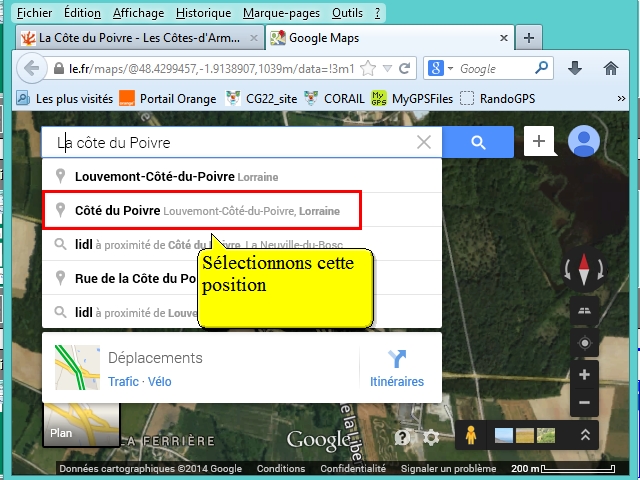The height and width of the screenshot is (480, 640).
Task: Clear the search box with X
Action: [x=424, y=142]
